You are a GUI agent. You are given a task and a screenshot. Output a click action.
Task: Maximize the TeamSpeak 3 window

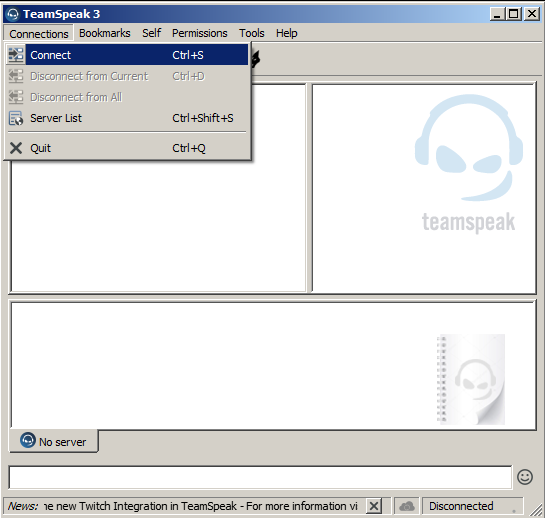coord(513,14)
